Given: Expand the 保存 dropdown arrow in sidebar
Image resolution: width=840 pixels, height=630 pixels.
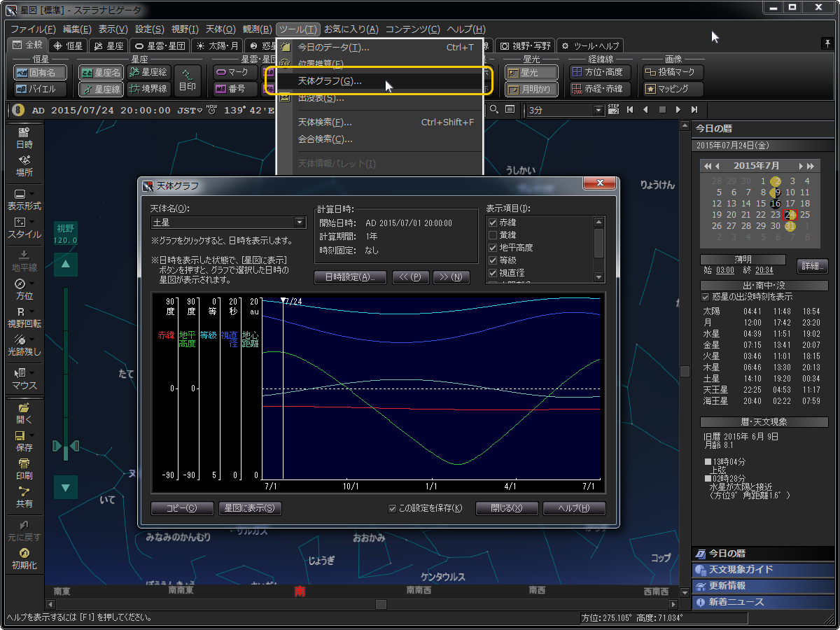Looking at the screenshot, I should [33, 435].
